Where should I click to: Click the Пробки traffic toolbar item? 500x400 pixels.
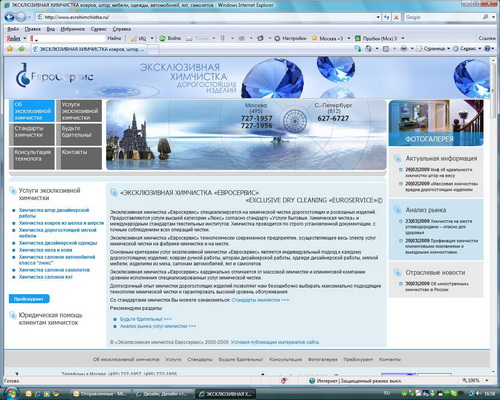coord(376,39)
